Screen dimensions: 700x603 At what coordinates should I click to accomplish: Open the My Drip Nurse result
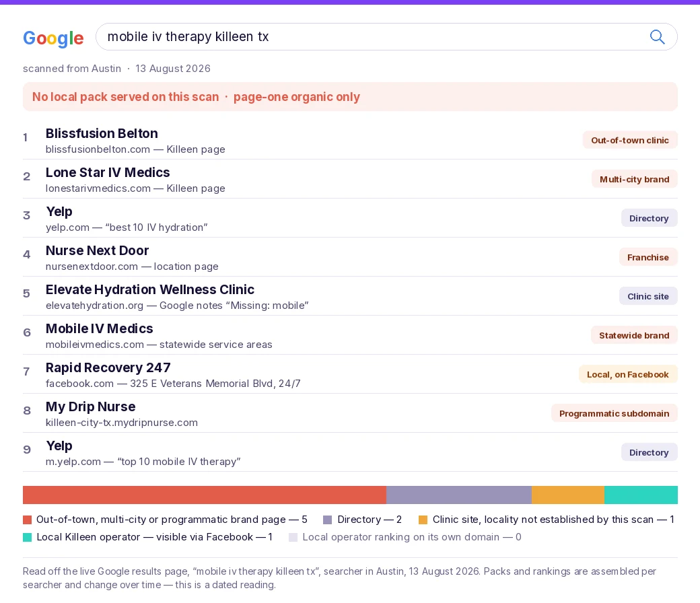coord(350,414)
